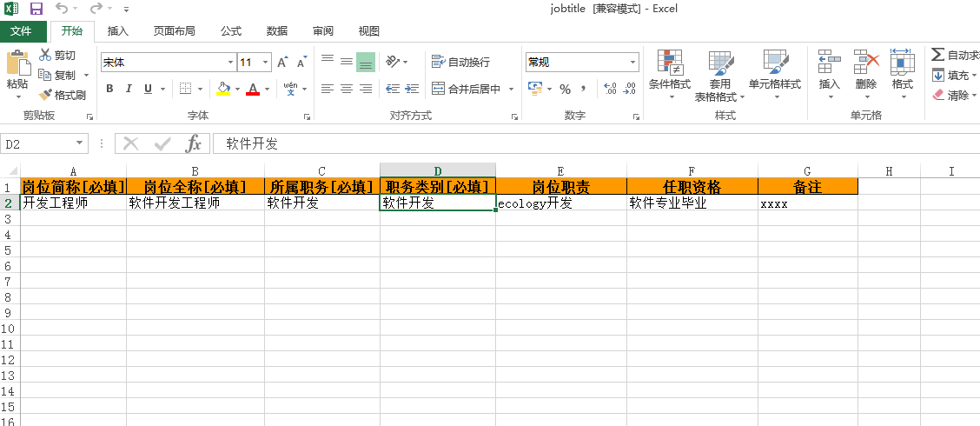Click the Increase Font Size icon
Viewport: 980px width, 426px height.
(x=282, y=63)
